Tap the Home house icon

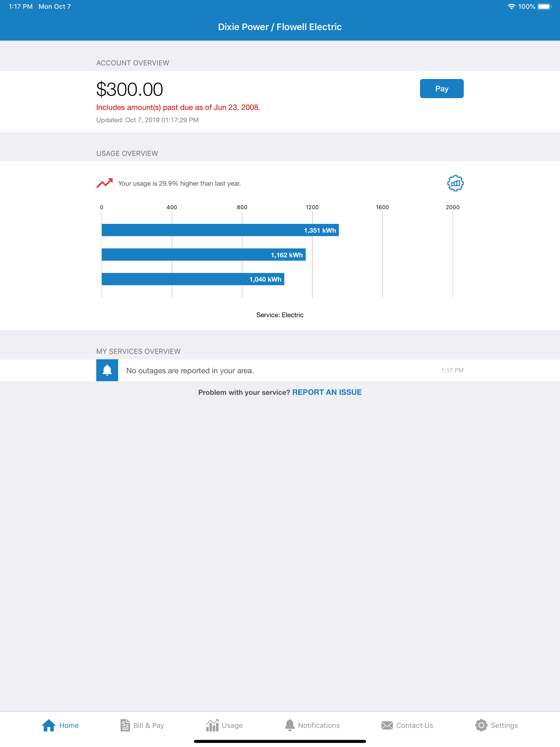coord(49,725)
